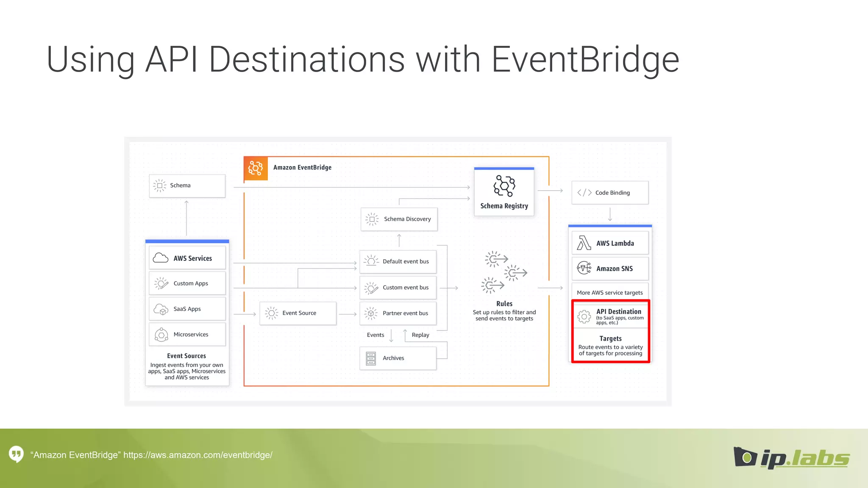Open the aws.amazon.com/eventbridge link text
Viewport: 868px width, 488px height.
(x=198, y=455)
